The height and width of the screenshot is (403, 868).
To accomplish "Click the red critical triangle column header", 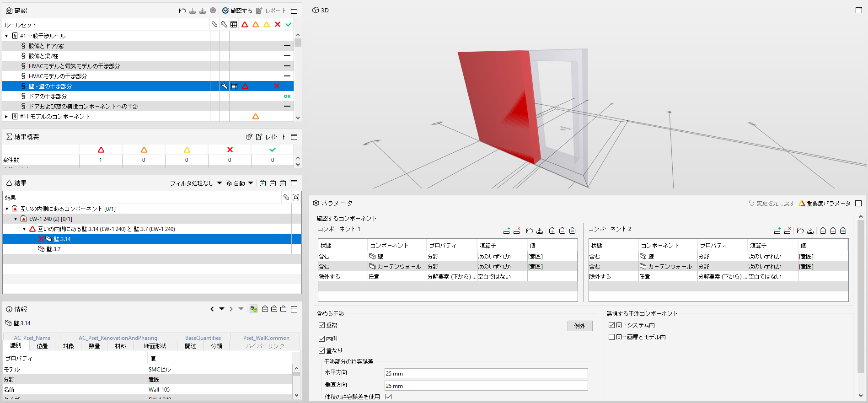I will 245,24.
